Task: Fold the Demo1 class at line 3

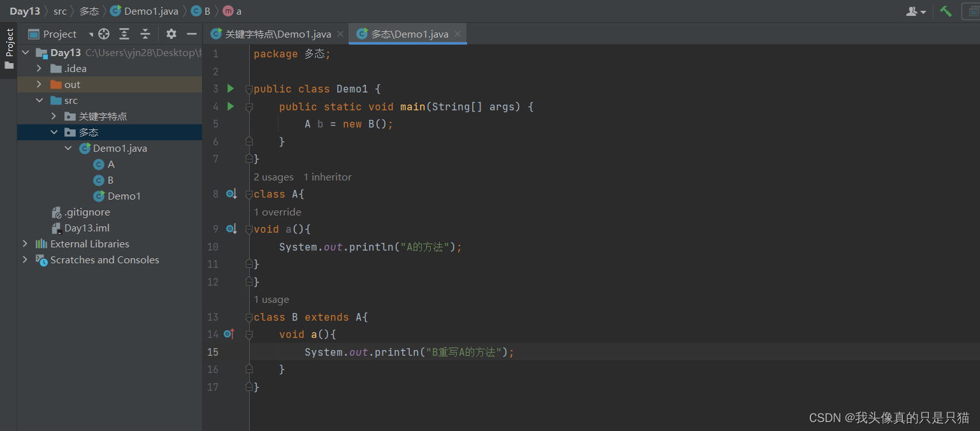Action: coord(249,89)
